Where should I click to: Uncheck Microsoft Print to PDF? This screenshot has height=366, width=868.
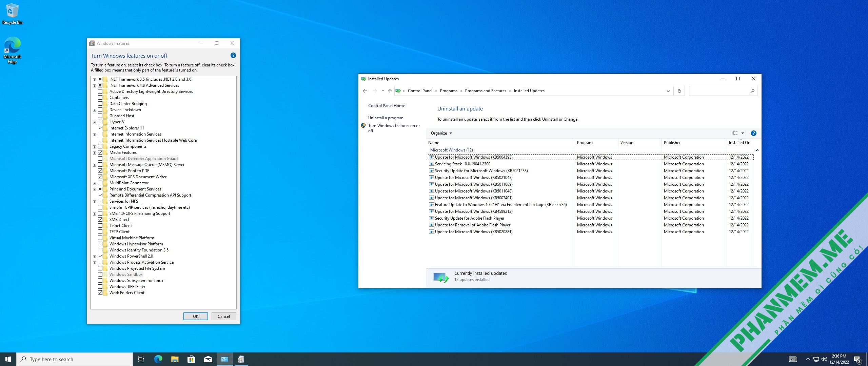pos(100,171)
